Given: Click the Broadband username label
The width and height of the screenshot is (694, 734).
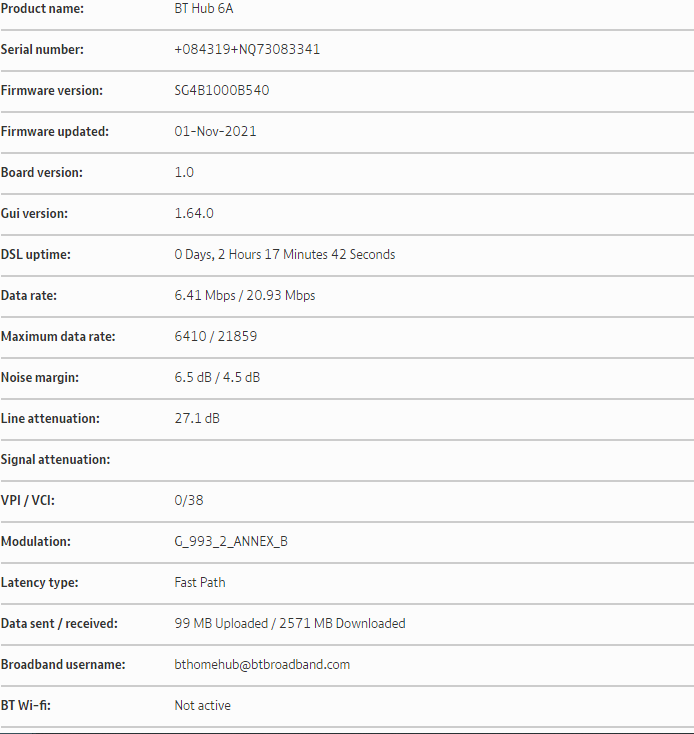Looking at the screenshot, I should click(x=63, y=664).
